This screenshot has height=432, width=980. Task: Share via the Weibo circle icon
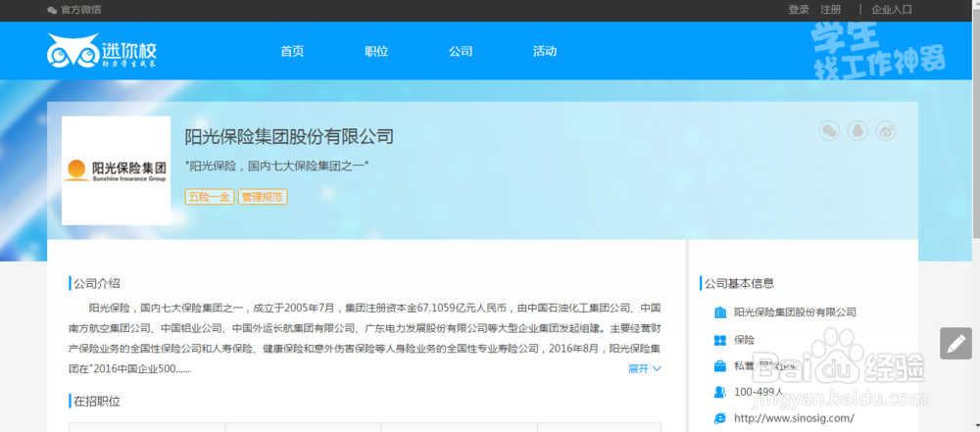click(x=886, y=130)
